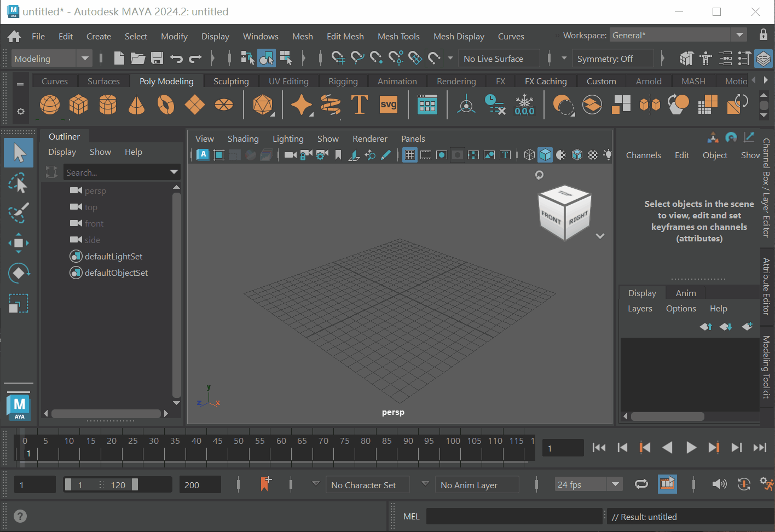Viewport: 775px width, 532px height.
Task: Select the Paint Selection tool
Action: 18,213
